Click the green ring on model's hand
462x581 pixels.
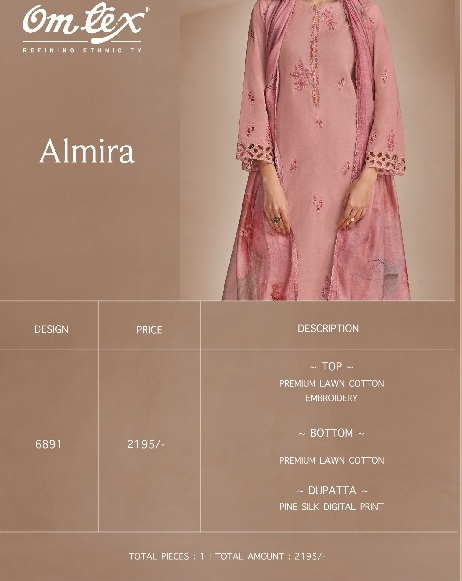click(276, 220)
